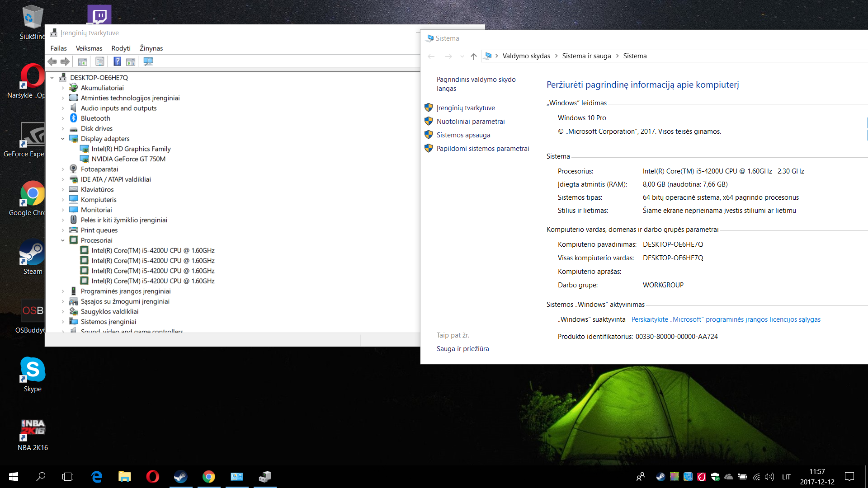Select IDE ATA / ATAPI valdikliai category
Viewport: 868px width, 488px height.
116,179
